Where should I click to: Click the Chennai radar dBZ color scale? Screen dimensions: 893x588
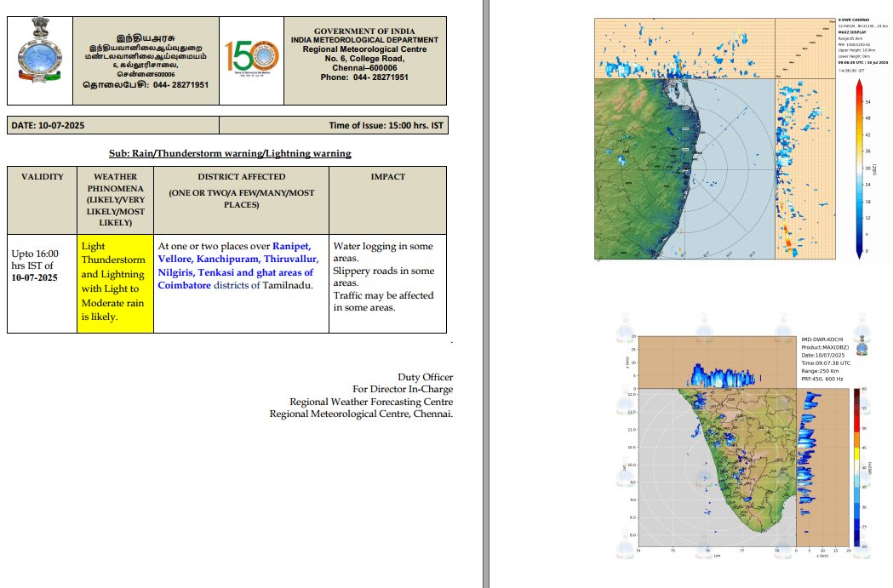pos(860,169)
